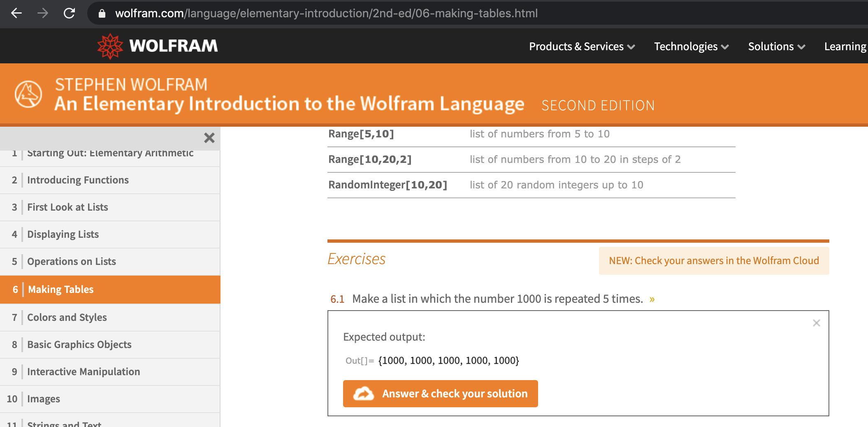868x427 pixels.
Task: Open chapter 3 First Look at Lists
Action: click(110, 207)
